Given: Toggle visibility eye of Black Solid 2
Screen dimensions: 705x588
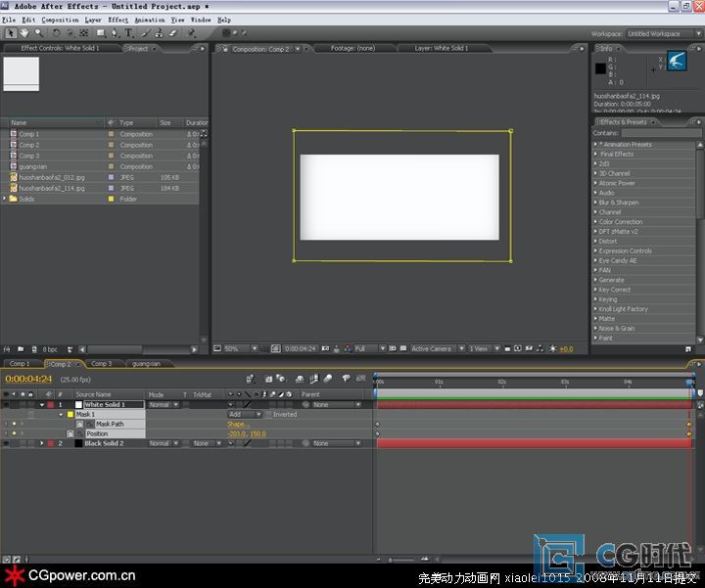Looking at the screenshot, I should point(6,443).
